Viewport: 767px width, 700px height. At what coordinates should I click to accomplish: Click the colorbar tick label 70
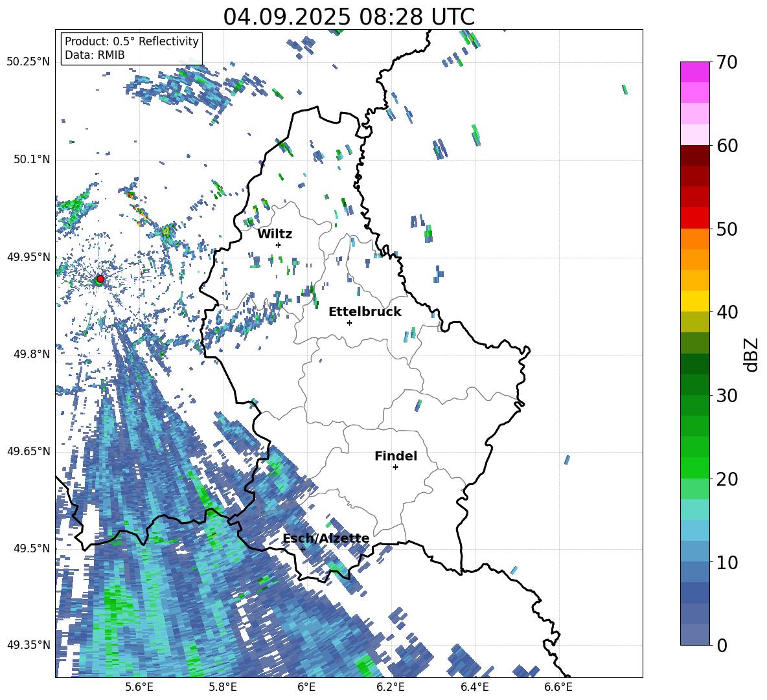727,62
